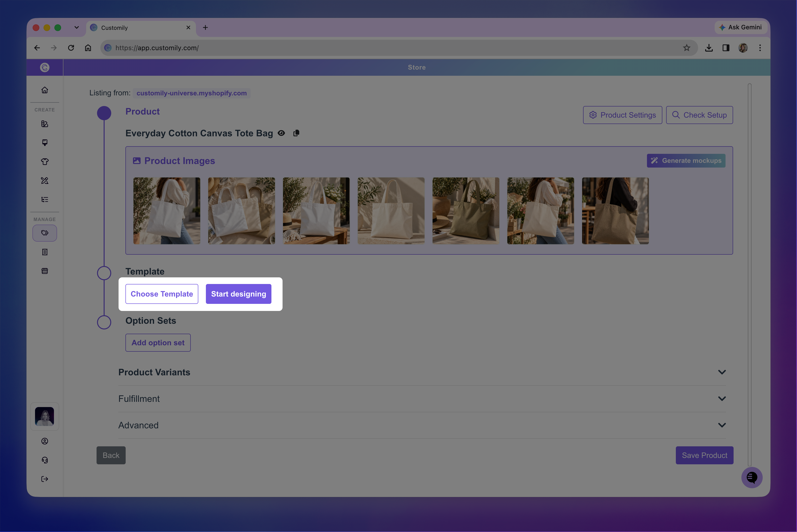Select the olive green tote bag thumbnail
The width and height of the screenshot is (797, 532).
pyautogui.click(x=465, y=211)
